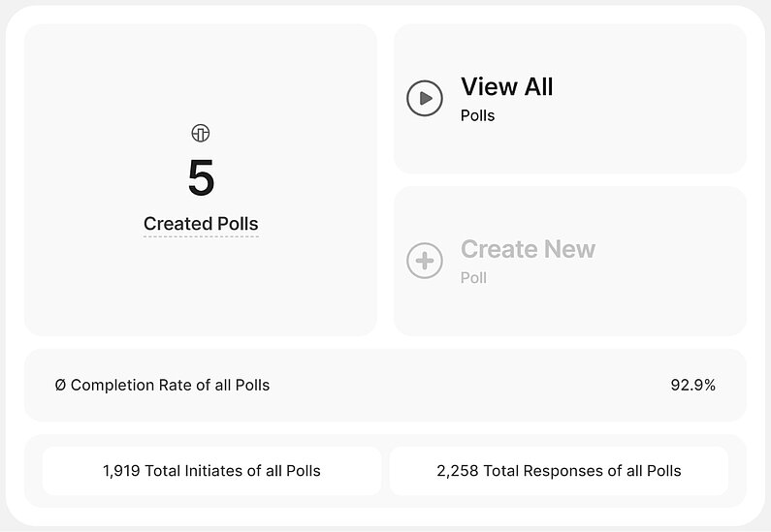Click the Polls subtitle under View All
The image size is (771, 532).
click(x=477, y=115)
